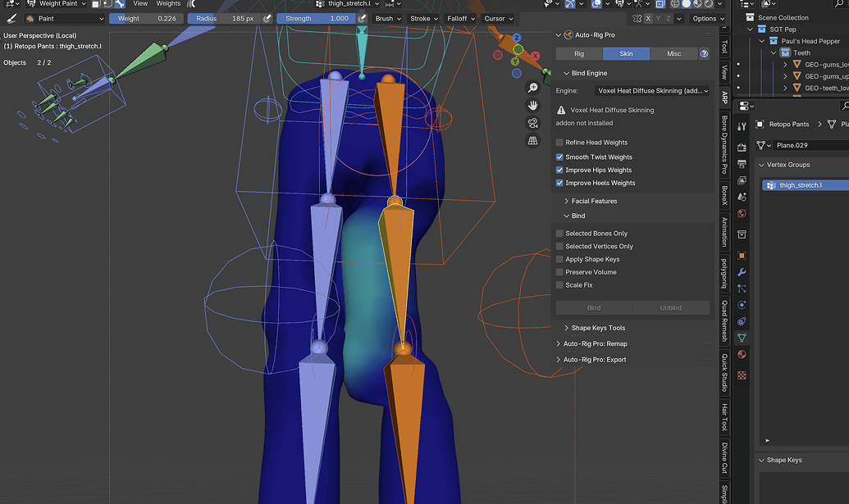The width and height of the screenshot is (849, 504).
Task: Click the blue Z axis gizmo ball
Action: click(517, 38)
